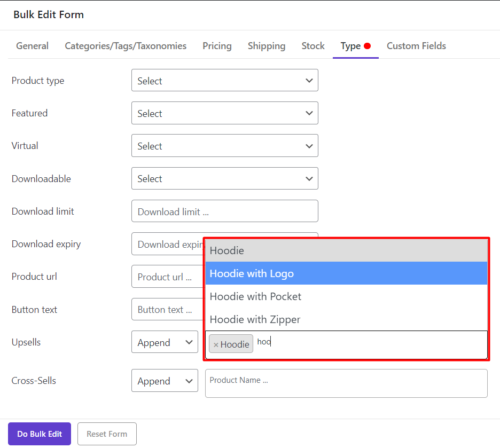Go to the Pricing tab
500x448 pixels.
[217, 46]
